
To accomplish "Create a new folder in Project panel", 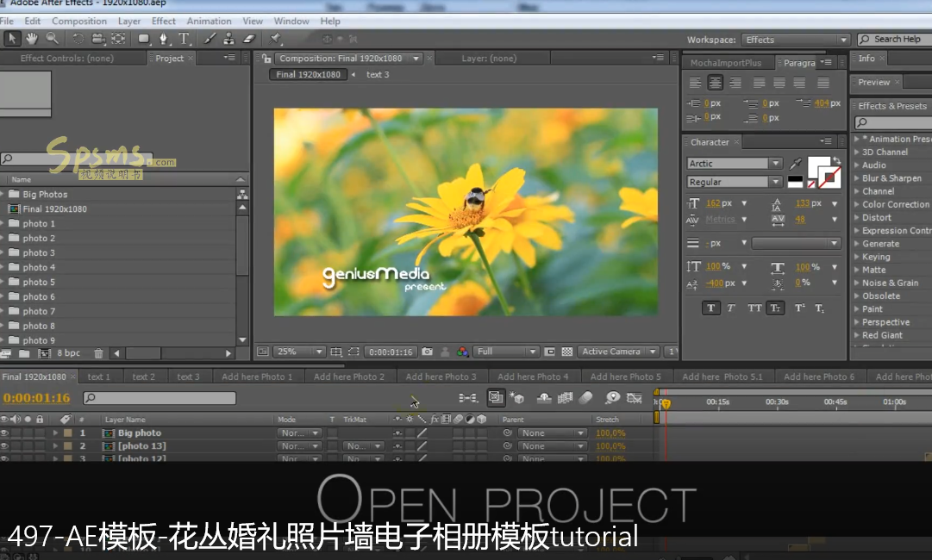I will click(24, 353).
